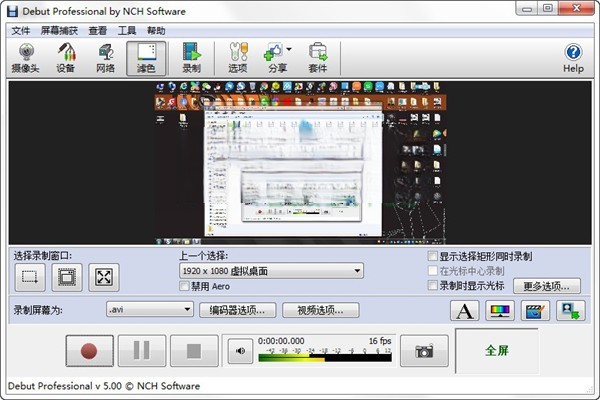600x400 pixels.
Task: Open the 选项 options icon
Action: pos(238,58)
